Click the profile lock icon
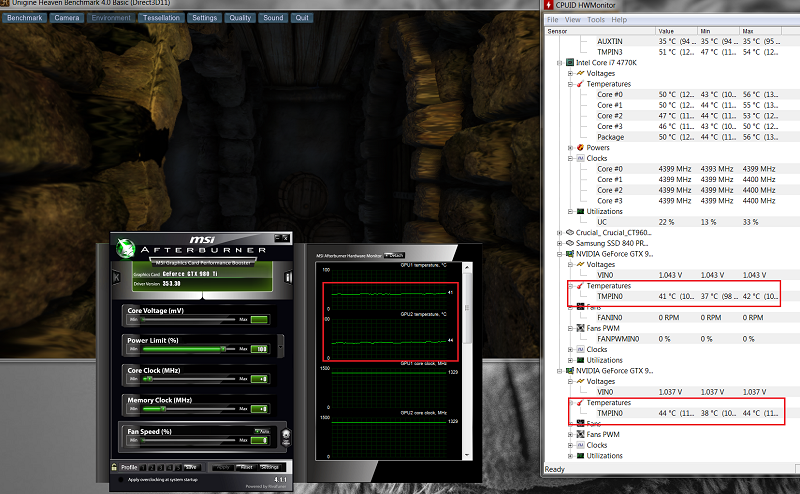This screenshot has height=494, width=800. tap(114, 467)
